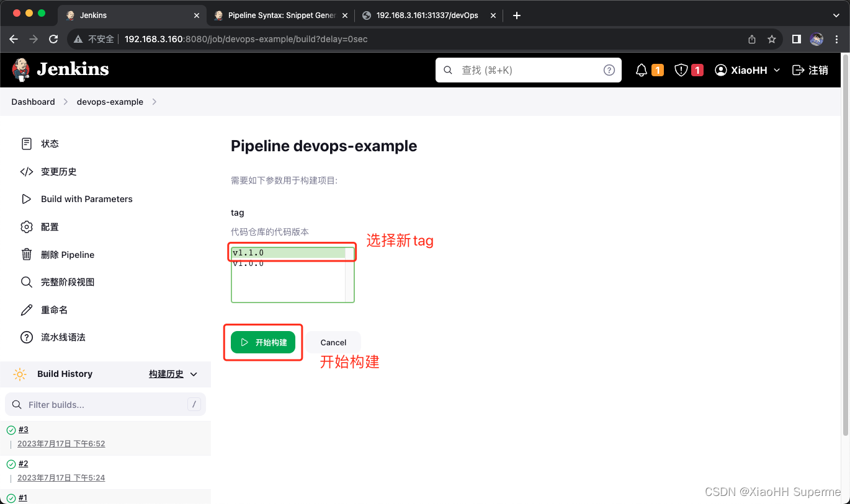Open a new browser tab
This screenshot has height=504, width=850.
[x=517, y=15]
